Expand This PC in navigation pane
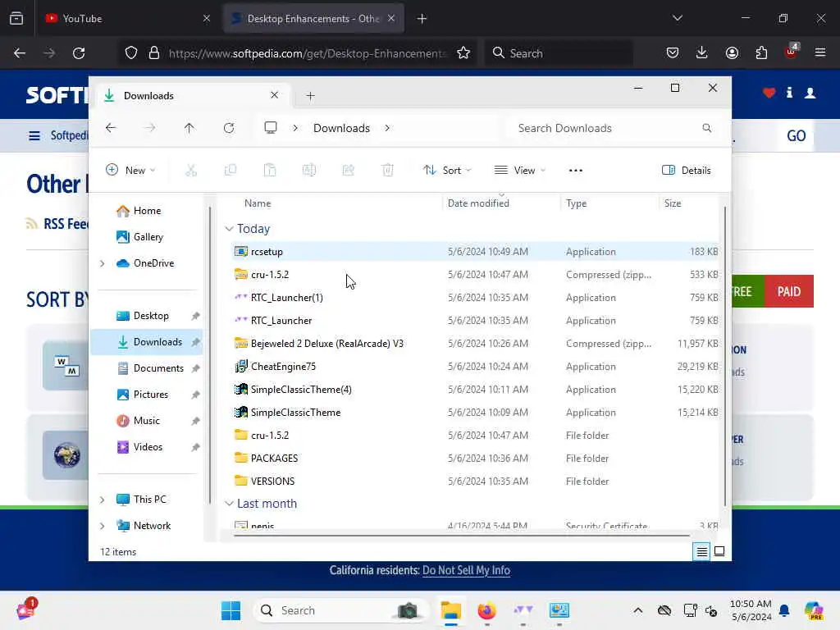840x630 pixels. pyautogui.click(x=103, y=500)
